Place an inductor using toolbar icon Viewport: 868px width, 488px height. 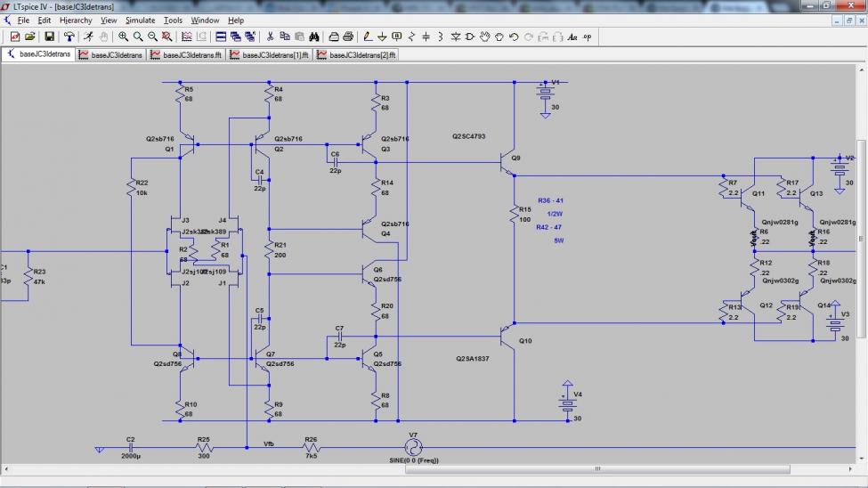click(441, 37)
